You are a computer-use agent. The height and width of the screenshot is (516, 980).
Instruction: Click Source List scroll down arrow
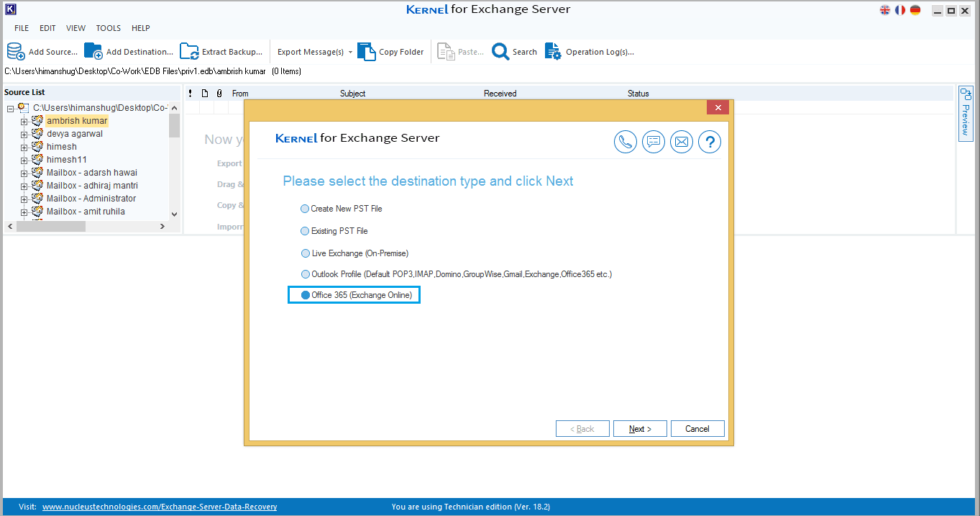coord(174,214)
